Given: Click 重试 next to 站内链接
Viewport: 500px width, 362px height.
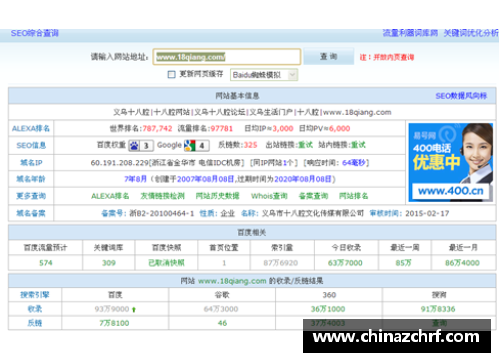Looking at the screenshot, I should pyautogui.click(x=358, y=145).
